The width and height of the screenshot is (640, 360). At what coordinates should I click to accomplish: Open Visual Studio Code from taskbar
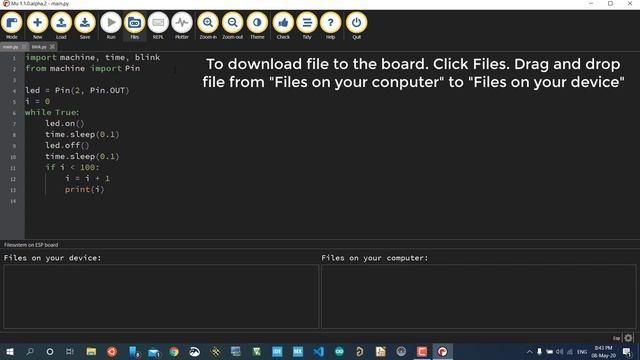click(319, 351)
